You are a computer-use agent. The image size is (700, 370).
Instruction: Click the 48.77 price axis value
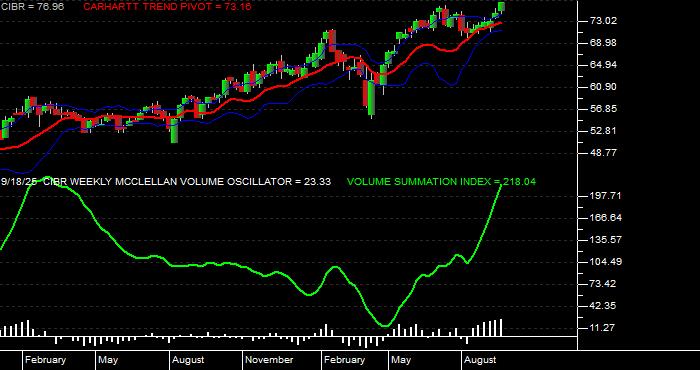603,153
